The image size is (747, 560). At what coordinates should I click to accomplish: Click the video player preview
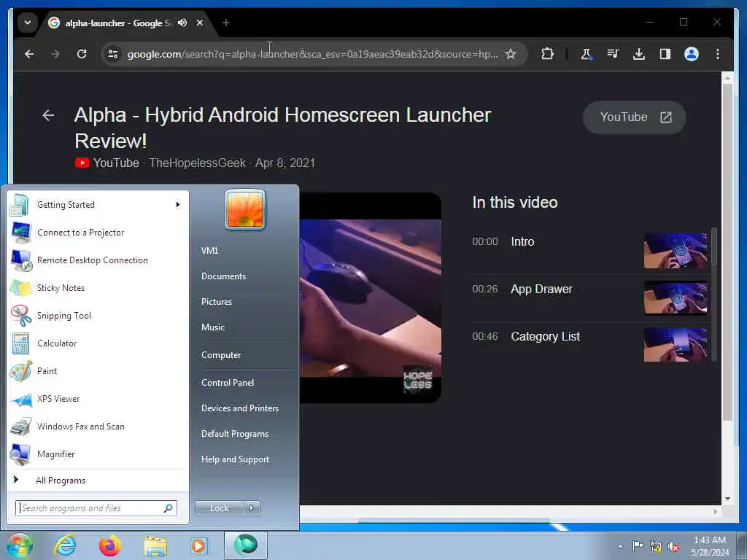coord(370,298)
